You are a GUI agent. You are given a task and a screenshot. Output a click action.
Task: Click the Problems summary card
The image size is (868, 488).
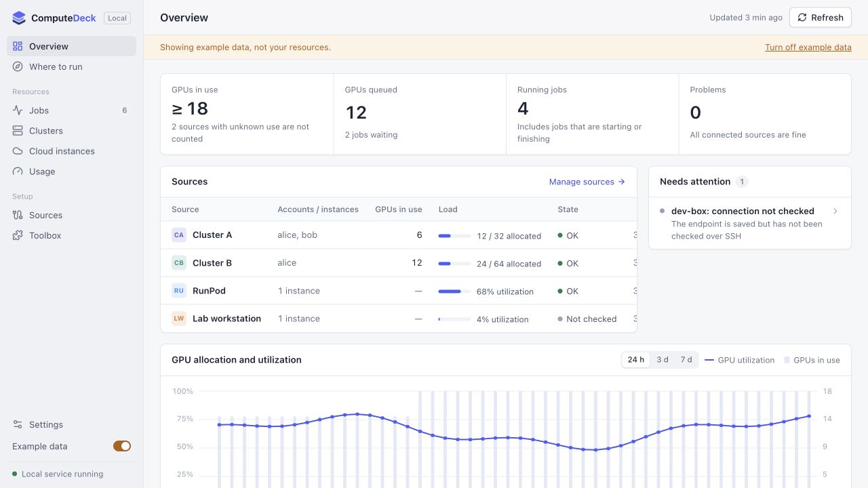click(x=765, y=114)
